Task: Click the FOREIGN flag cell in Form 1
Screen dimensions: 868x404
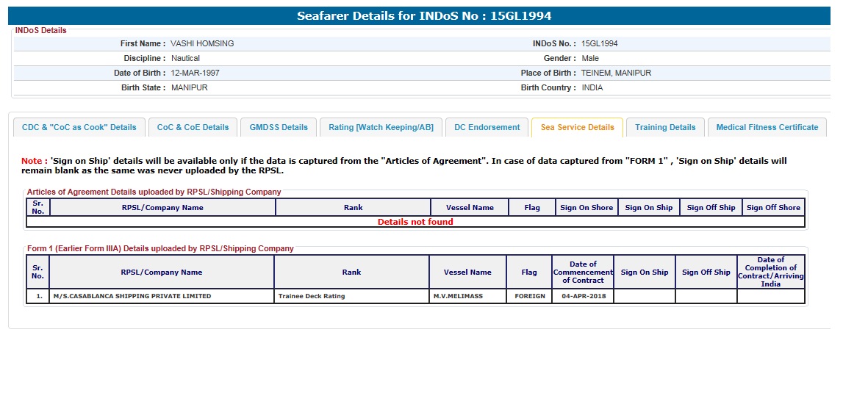Action: click(x=529, y=296)
